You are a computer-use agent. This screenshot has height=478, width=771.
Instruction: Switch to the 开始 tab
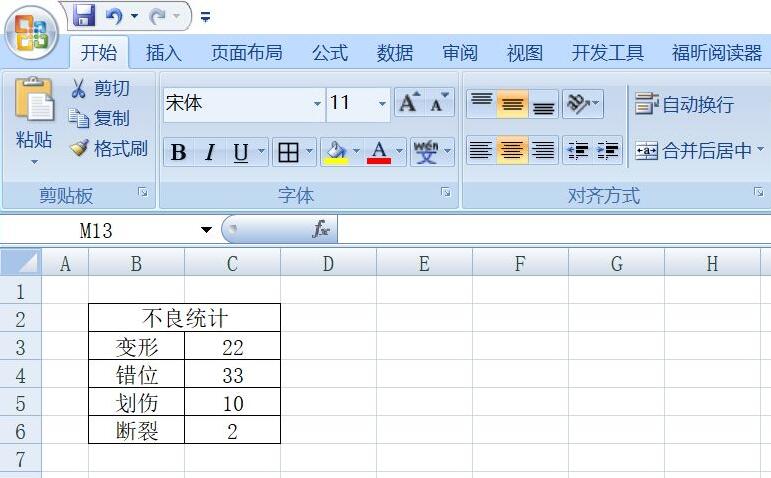[x=99, y=52]
